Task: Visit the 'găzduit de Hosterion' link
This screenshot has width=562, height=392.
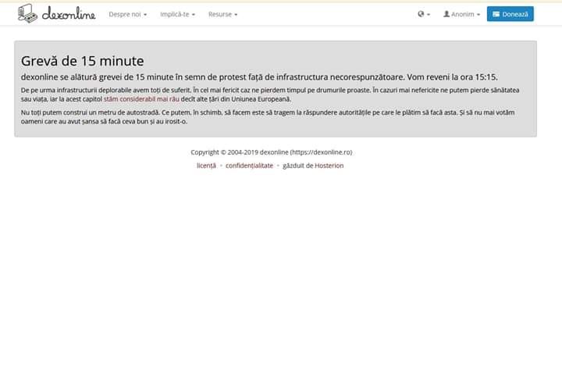Action: (x=312, y=166)
